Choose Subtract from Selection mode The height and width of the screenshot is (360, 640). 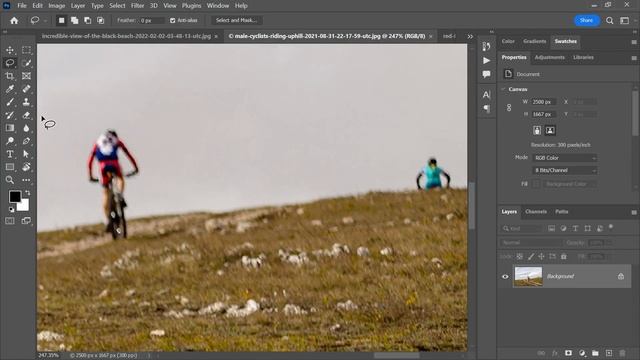click(x=87, y=20)
